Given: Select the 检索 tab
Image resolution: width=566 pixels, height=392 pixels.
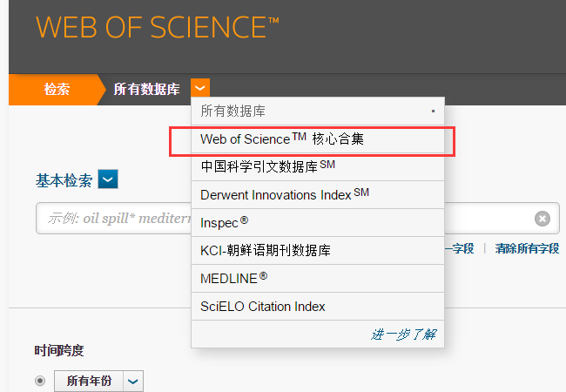Looking at the screenshot, I should [x=57, y=89].
